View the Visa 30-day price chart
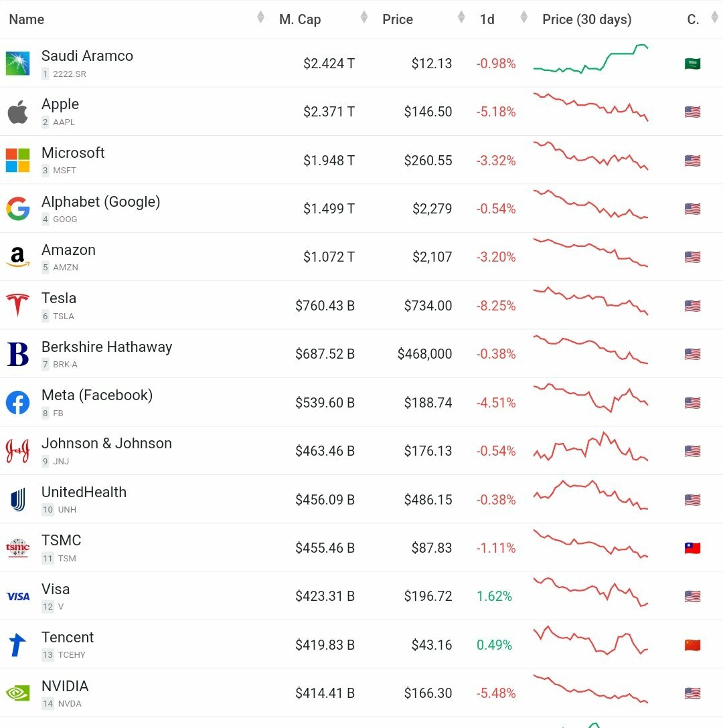 click(x=590, y=591)
